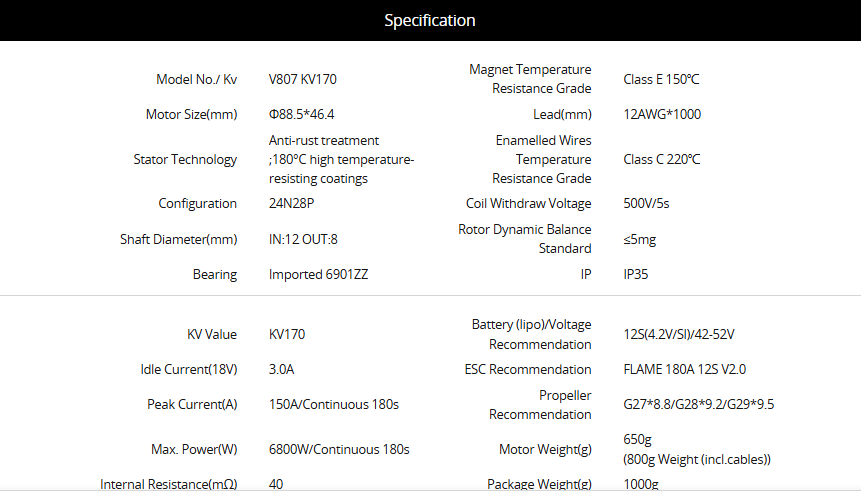Click the Specification header title
861x492 pixels.
(429, 20)
